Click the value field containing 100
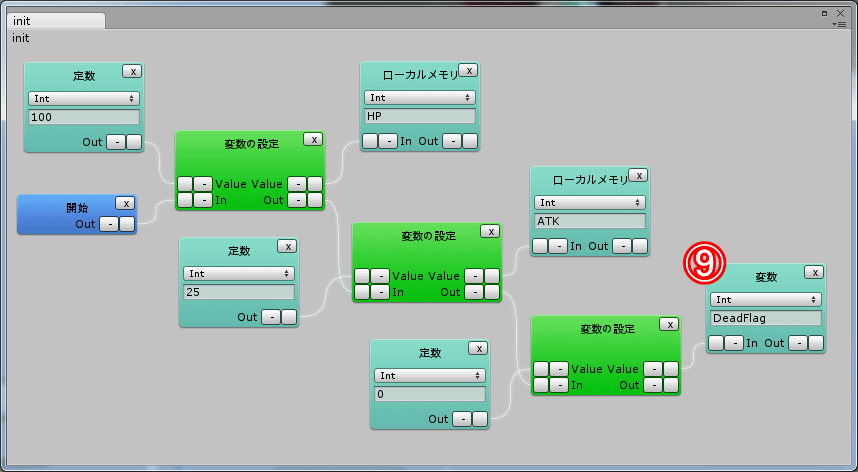 (x=84, y=117)
